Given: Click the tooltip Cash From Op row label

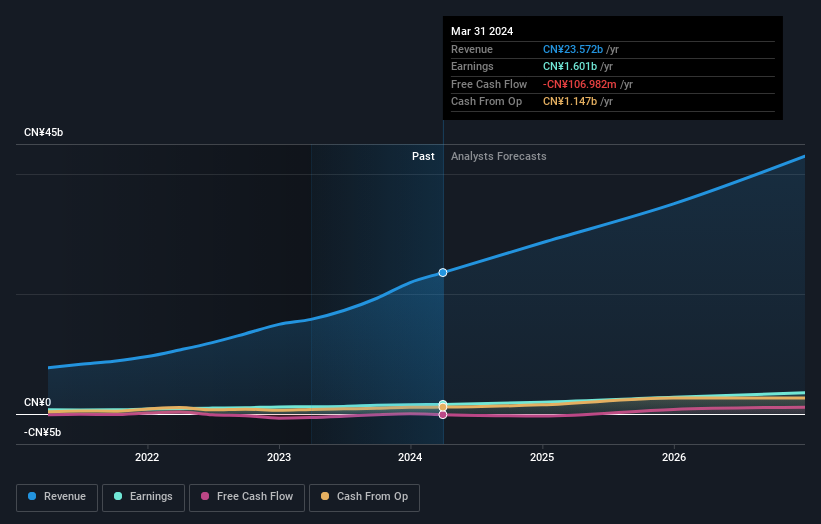Looking at the screenshot, I should click(486, 102).
